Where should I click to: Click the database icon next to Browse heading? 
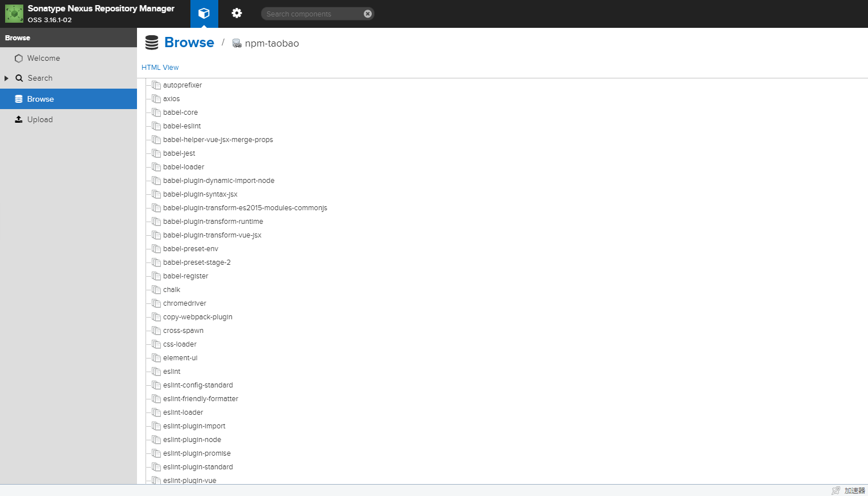[x=151, y=42]
